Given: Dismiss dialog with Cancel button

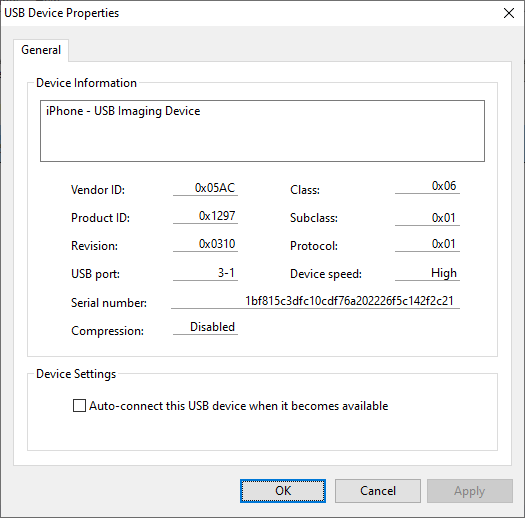Looking at the screenshot, I should [378, 491].
